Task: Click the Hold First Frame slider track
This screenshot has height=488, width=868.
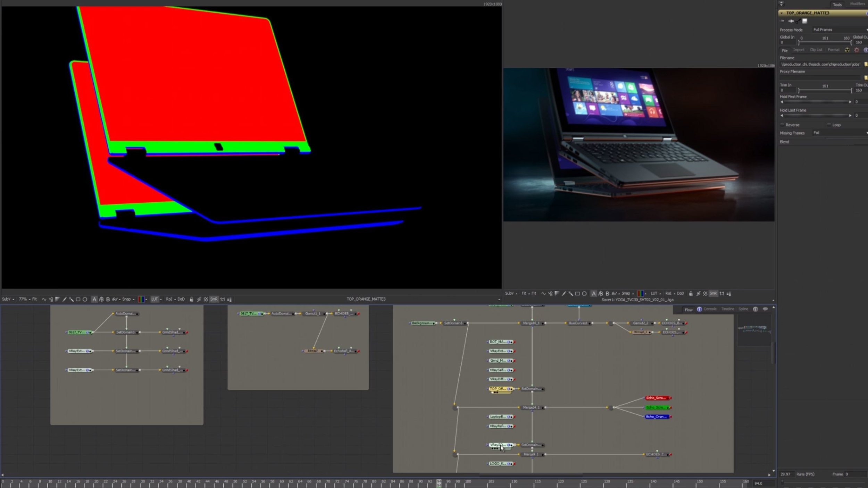Action: (816, 102)
